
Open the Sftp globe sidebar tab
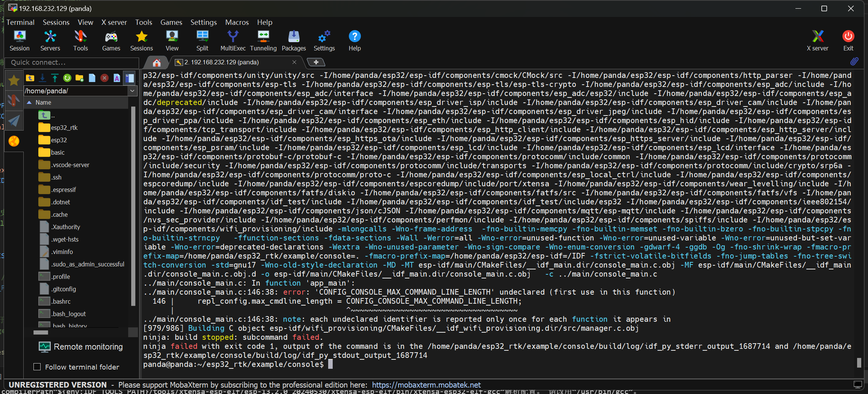14,141
